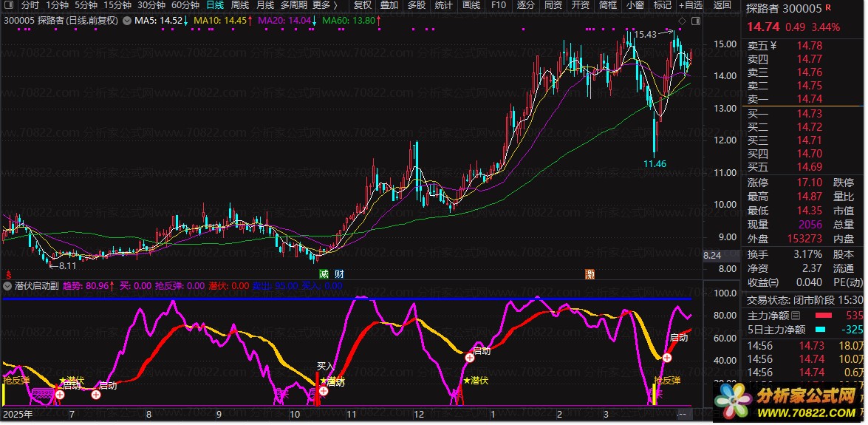The width and height of the screenshot is (868, 425).
Task: Click the +自选 add to watchlist button
Action: tap(690, 5)
